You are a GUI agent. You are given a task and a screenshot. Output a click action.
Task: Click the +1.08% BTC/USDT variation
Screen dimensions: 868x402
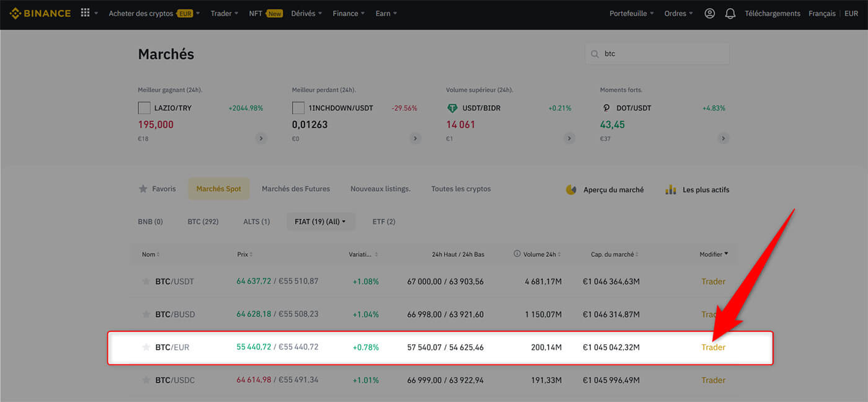pyautogui.click(x=366, y=281)
